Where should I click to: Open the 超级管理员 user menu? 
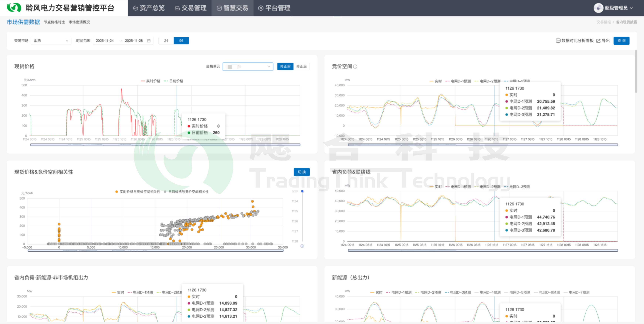[x=616, y=8]
